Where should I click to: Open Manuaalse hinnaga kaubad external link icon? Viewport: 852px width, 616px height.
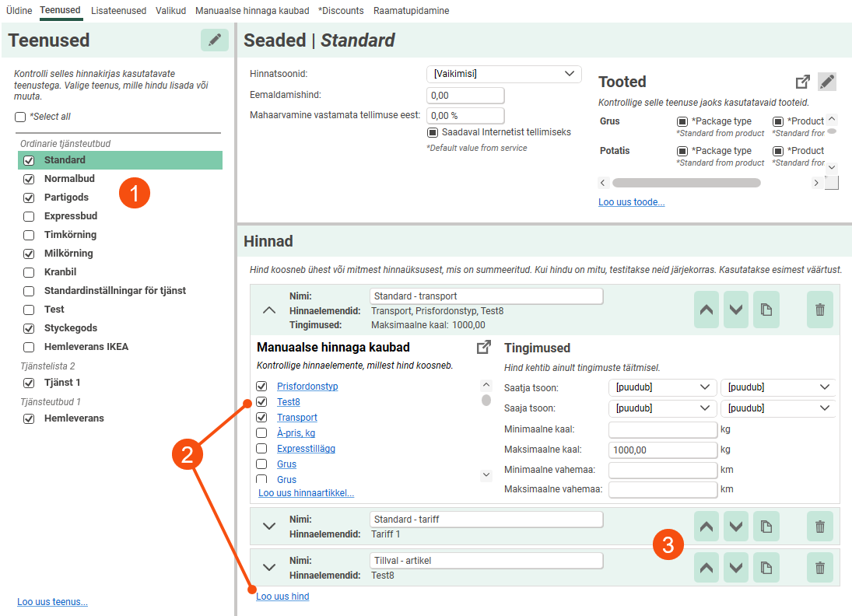[483, 348]
